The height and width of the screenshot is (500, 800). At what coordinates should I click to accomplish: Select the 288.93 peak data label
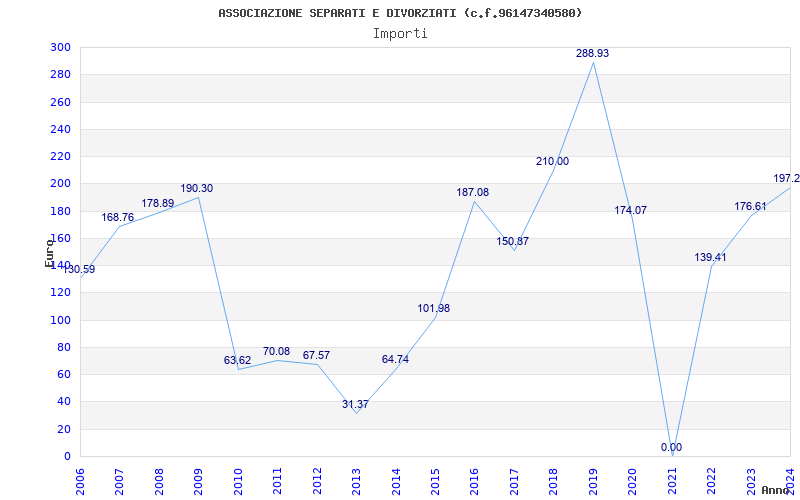click(592, 53)
